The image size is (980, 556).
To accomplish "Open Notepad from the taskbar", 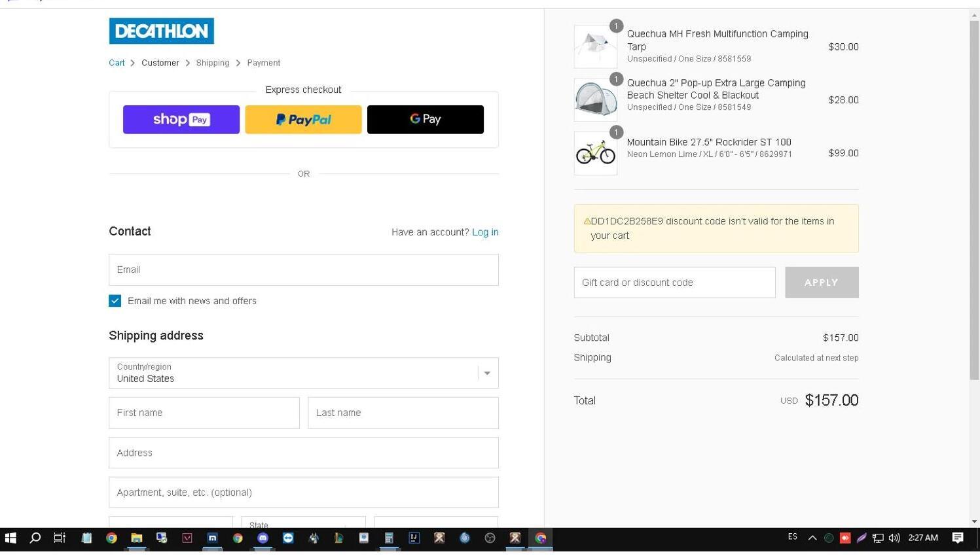I will (86, 538).
